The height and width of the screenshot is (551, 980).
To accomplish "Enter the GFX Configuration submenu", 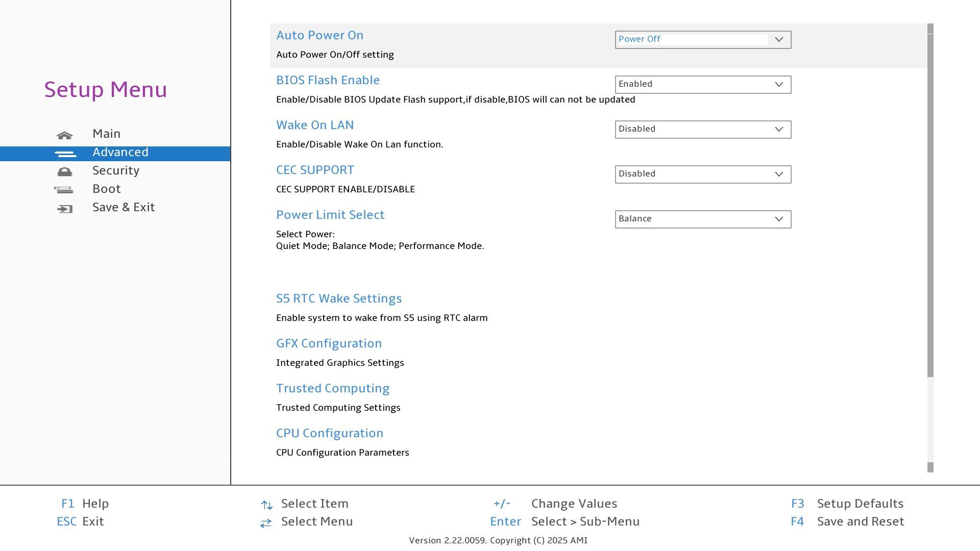I will click(329, 343).
